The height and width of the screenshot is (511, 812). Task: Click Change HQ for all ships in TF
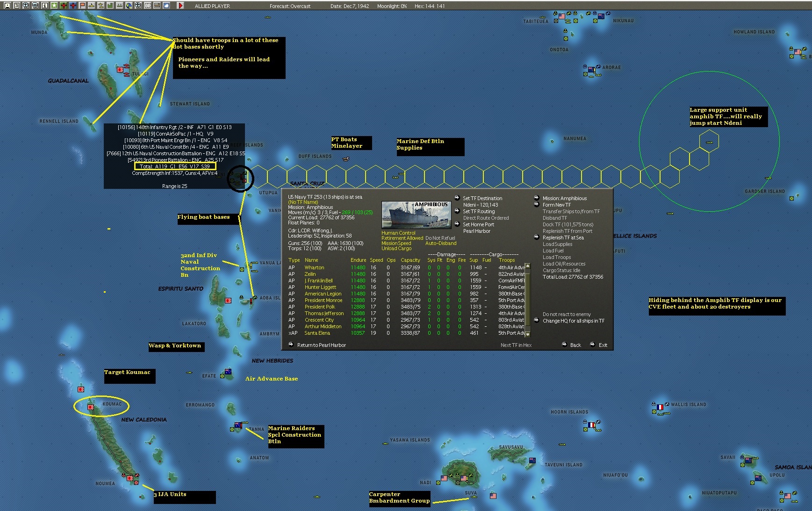tap(574, 321)
